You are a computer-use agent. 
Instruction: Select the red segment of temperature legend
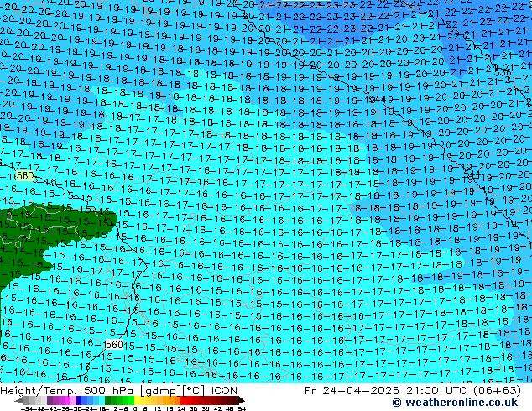click(183, 401)
